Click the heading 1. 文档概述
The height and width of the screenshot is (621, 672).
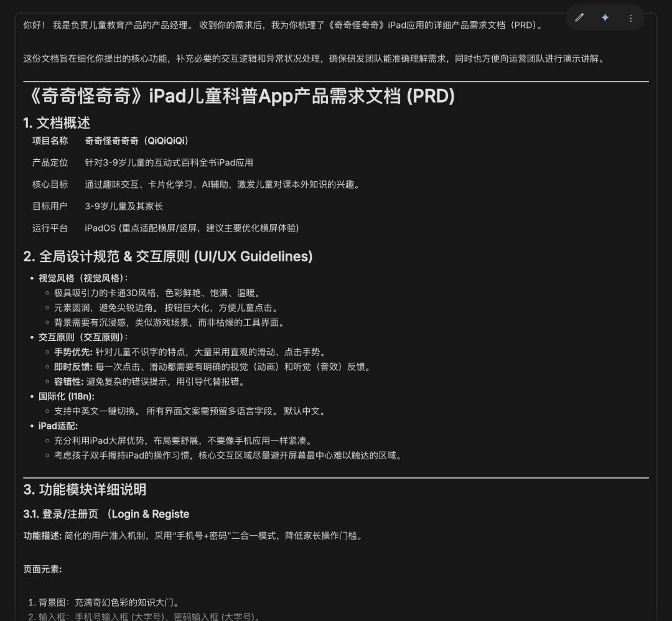(x=57, y=123)
